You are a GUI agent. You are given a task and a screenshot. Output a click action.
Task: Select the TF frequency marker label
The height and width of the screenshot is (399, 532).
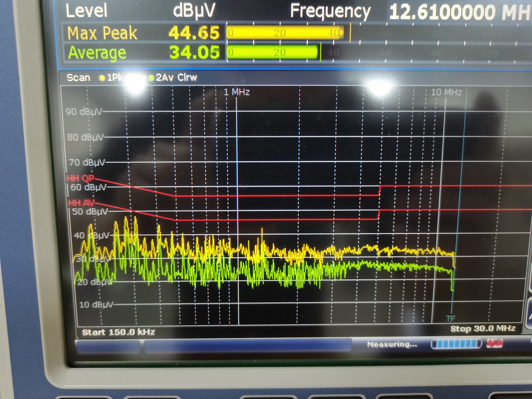click(450, 319)
